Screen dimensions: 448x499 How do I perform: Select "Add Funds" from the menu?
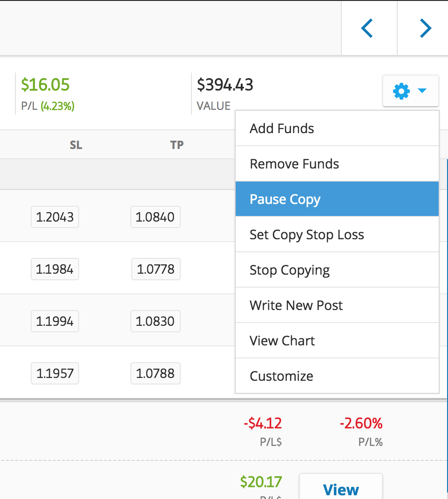coord(281,128)
